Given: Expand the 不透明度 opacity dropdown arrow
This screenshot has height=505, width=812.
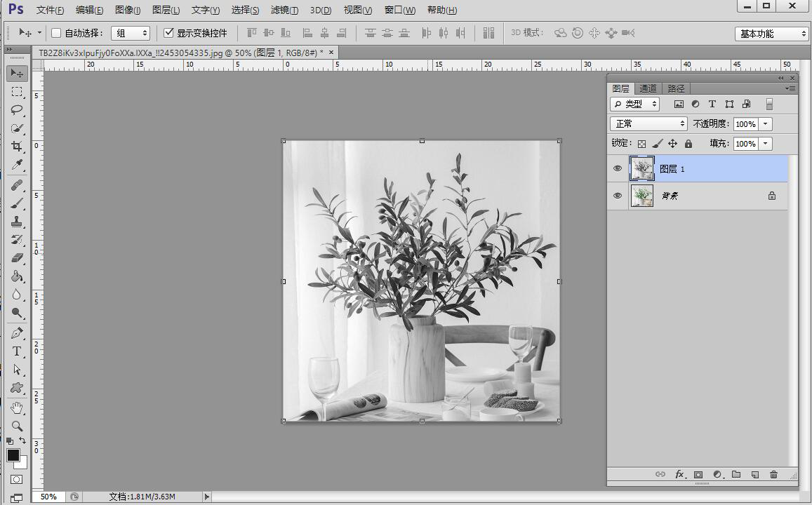Looking at the screenshot, I should point(766,124).
